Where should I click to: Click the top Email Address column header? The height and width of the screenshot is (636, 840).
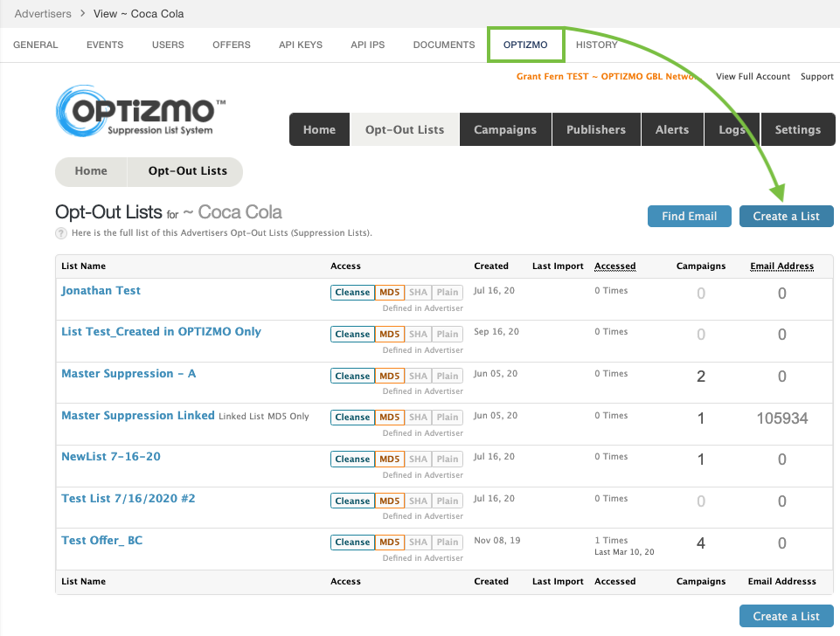tap(781, 266)
